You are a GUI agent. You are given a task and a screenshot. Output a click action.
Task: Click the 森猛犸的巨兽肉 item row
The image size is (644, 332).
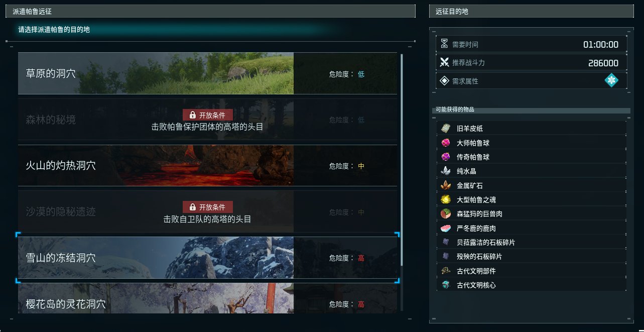(x=532, y=213)
